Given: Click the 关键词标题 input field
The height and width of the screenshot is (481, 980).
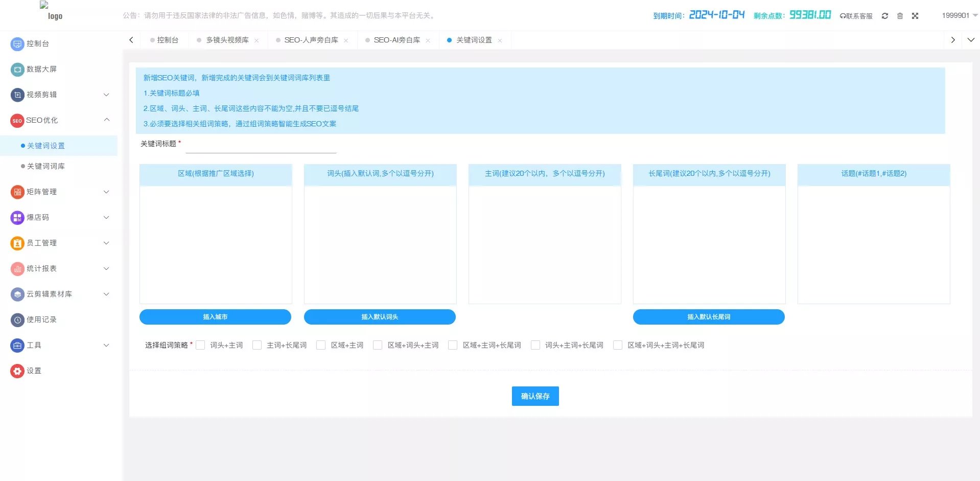Looking at the screenshot, I should [x=261, y=146].
